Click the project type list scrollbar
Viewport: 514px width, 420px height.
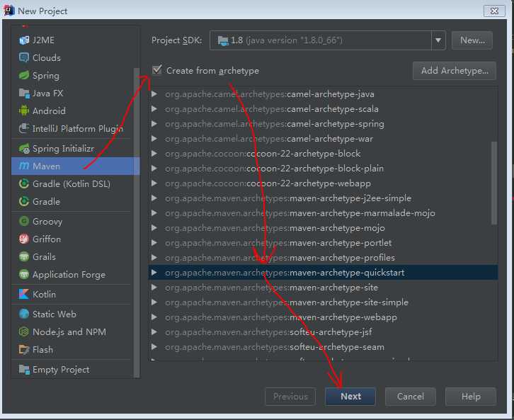pos(137,223)
